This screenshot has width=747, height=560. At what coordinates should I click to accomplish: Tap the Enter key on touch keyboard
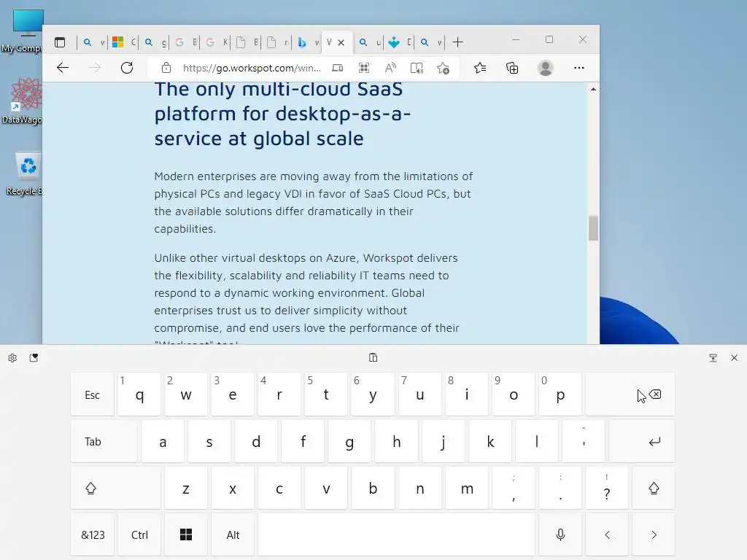tap(642, 441)
